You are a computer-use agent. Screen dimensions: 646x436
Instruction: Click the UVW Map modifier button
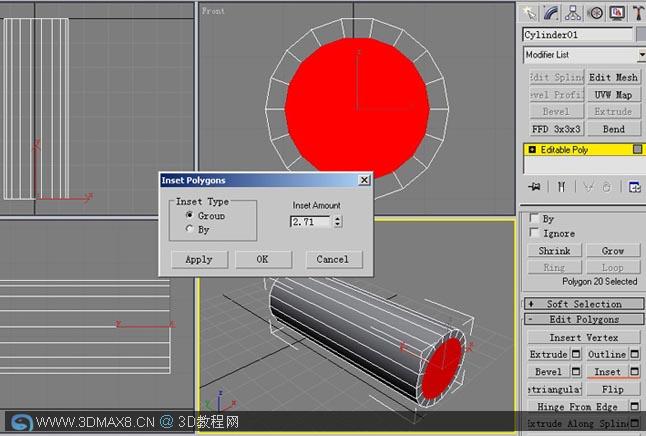click(613, 95)
